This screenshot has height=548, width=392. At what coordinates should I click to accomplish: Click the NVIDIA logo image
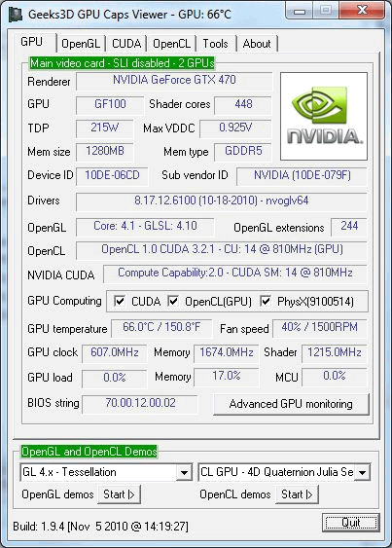pyautogui.click(x=324, y=116)
